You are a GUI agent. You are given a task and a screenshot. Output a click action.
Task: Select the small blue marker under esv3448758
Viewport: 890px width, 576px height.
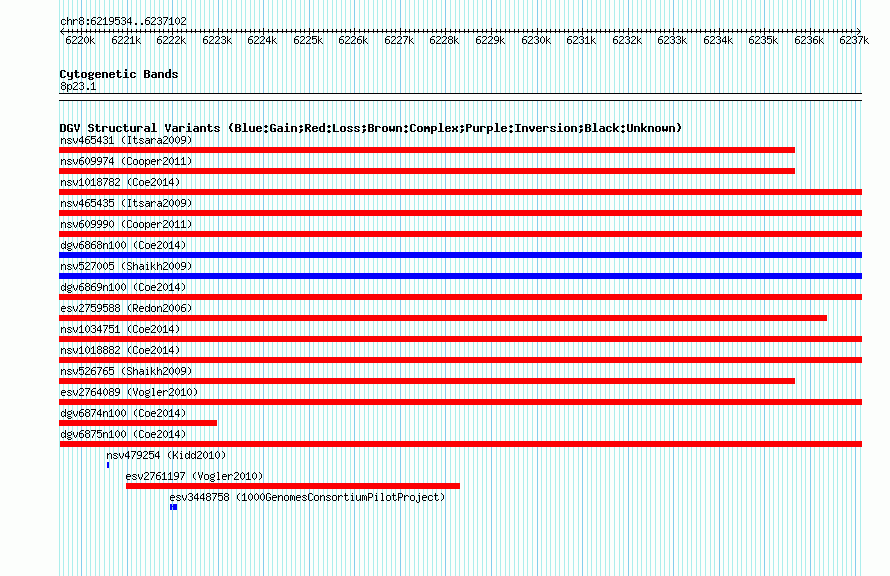tap(174, 507)
